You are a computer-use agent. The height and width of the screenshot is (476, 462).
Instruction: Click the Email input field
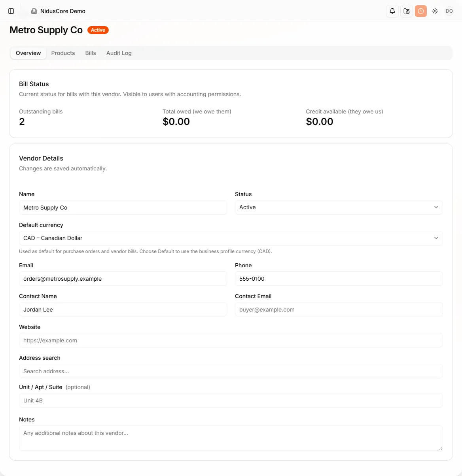pyautogui.click(x=123, y=278)
